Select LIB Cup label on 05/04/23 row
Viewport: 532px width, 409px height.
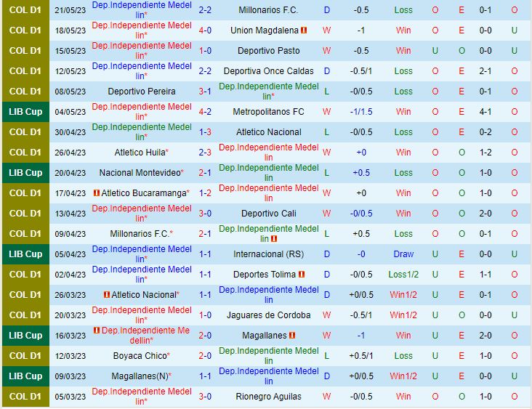(x=25, y=254)
